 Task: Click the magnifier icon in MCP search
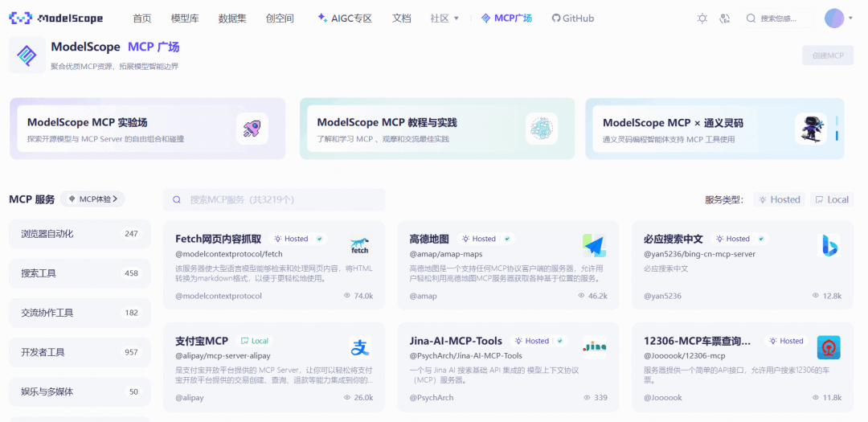coord(177,200)
